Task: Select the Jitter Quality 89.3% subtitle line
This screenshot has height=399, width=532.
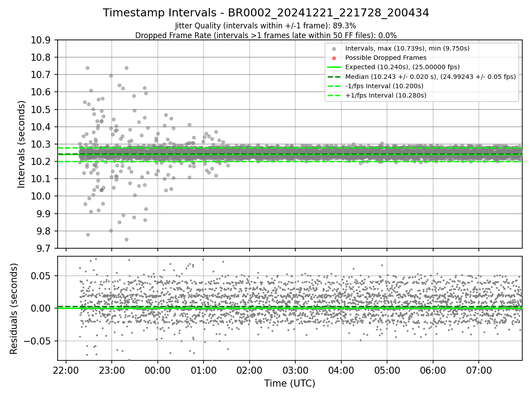Action: [x=266, y=26]
